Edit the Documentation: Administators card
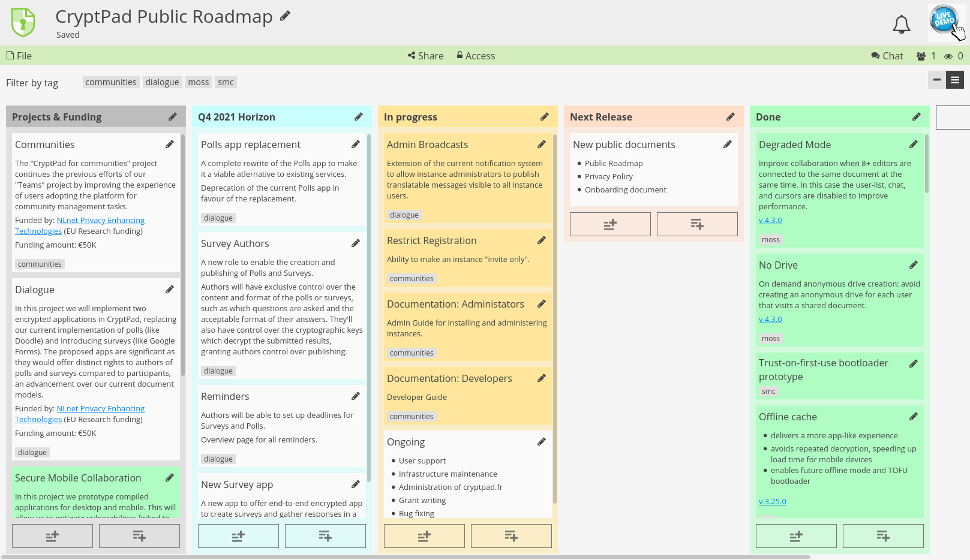The width and height of the screenshot is (970, 560). [542, 304]
